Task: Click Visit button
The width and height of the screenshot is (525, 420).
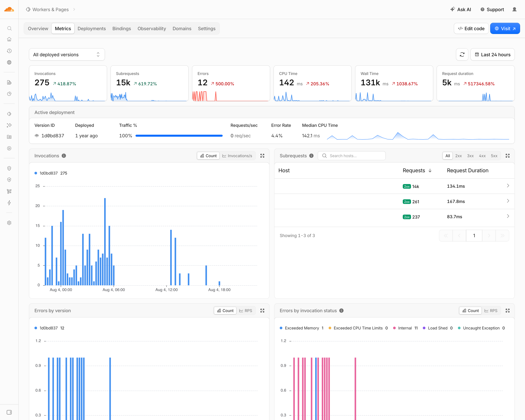Action: [505, 29]
